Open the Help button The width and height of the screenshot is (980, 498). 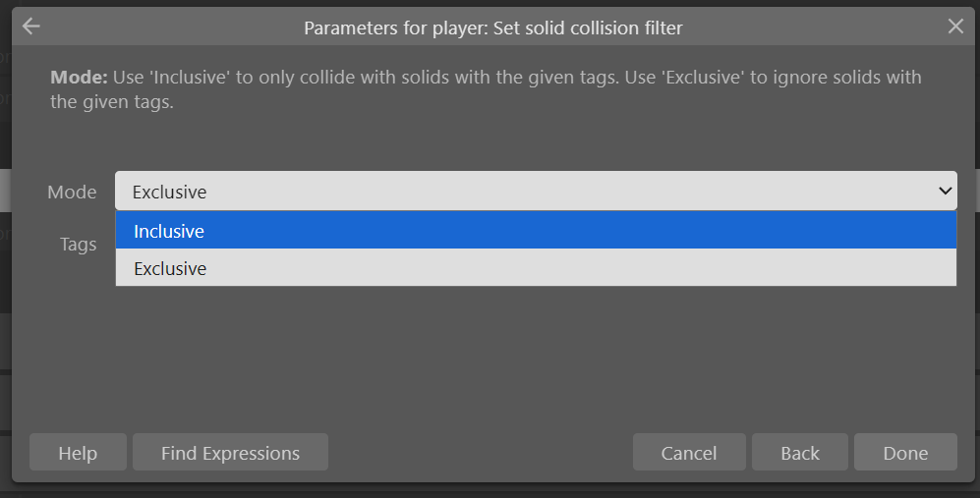pyautogui.click(x=78, y=453)
